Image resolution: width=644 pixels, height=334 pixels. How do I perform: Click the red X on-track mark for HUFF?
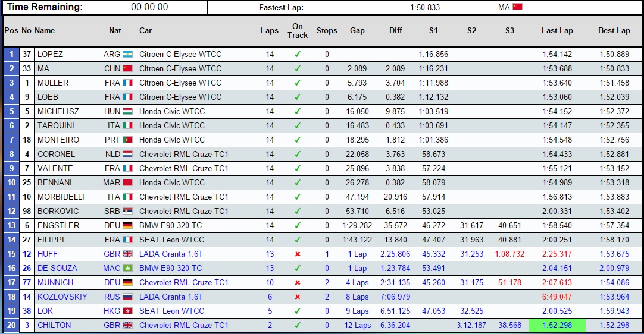(x=298, y=254)
